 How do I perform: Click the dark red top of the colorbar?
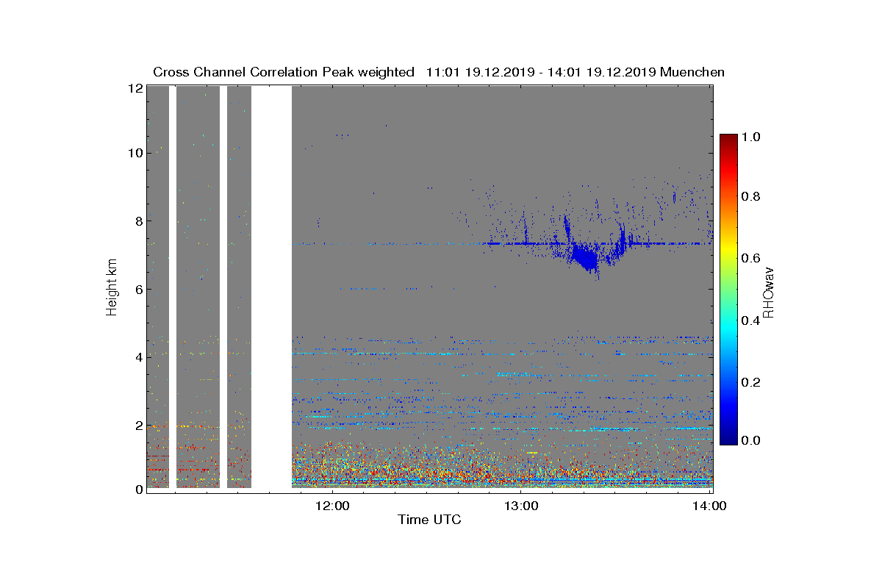tap(728, 141)
